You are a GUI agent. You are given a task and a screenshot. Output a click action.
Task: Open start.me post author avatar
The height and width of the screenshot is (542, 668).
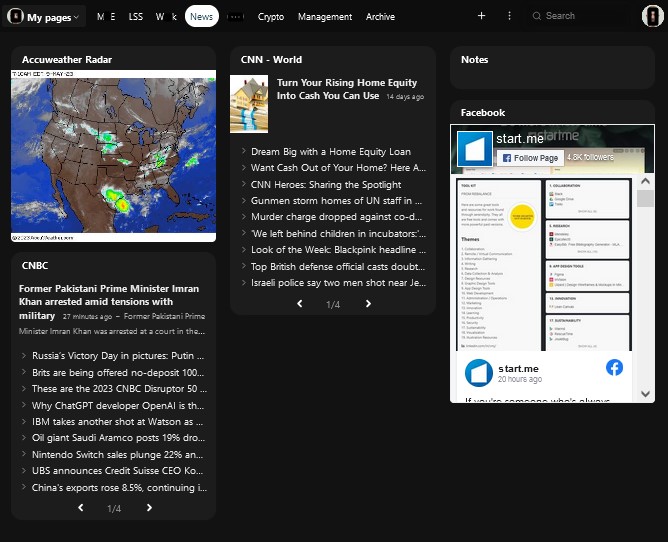[x=479, y=373]
